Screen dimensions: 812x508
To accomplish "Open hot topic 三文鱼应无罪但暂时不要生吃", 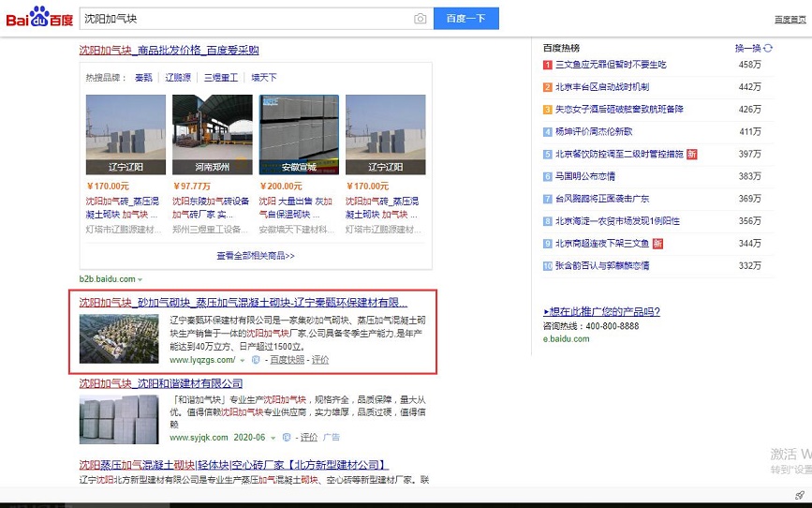I will (x=611, y=65).
